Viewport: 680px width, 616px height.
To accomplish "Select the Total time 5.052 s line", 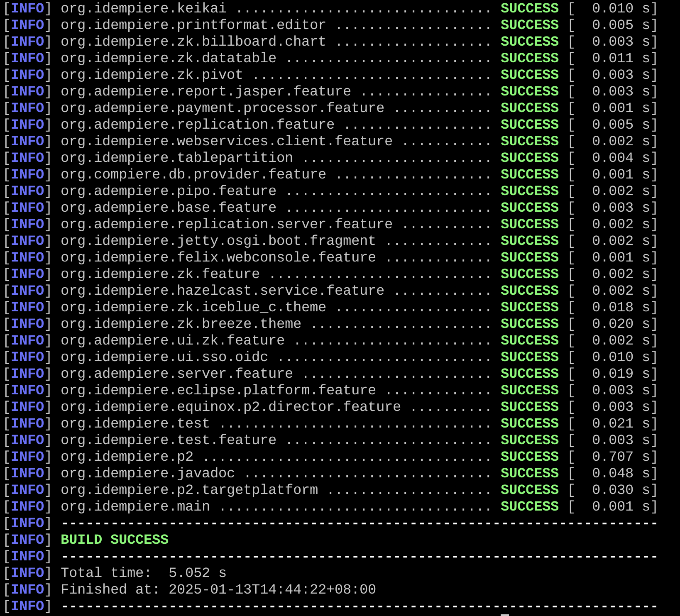I will [x=144, y=573].
